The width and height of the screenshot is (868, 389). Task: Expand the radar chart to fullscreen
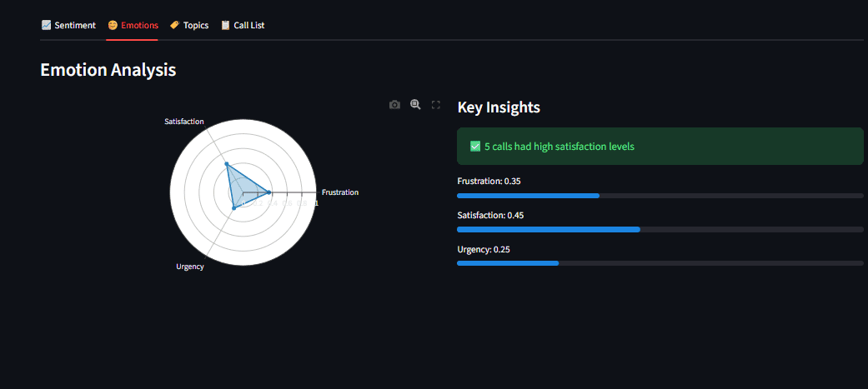point(435,105)
